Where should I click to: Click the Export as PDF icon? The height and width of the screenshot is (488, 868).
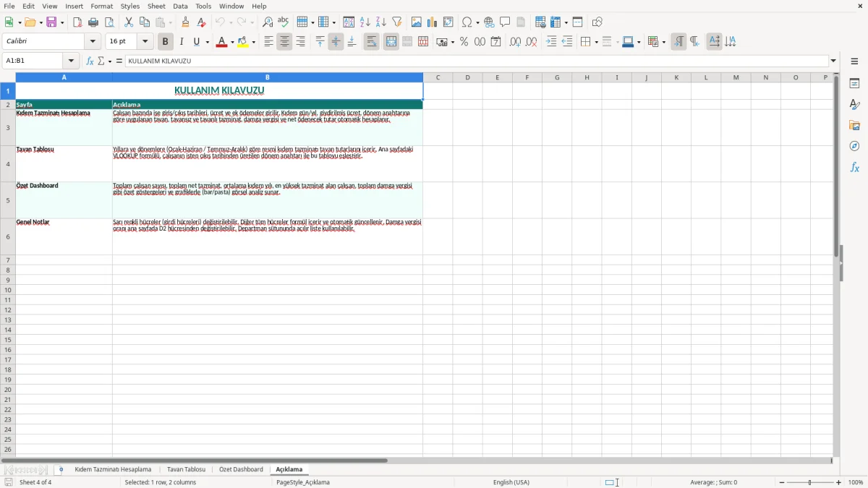click(77, 22)
